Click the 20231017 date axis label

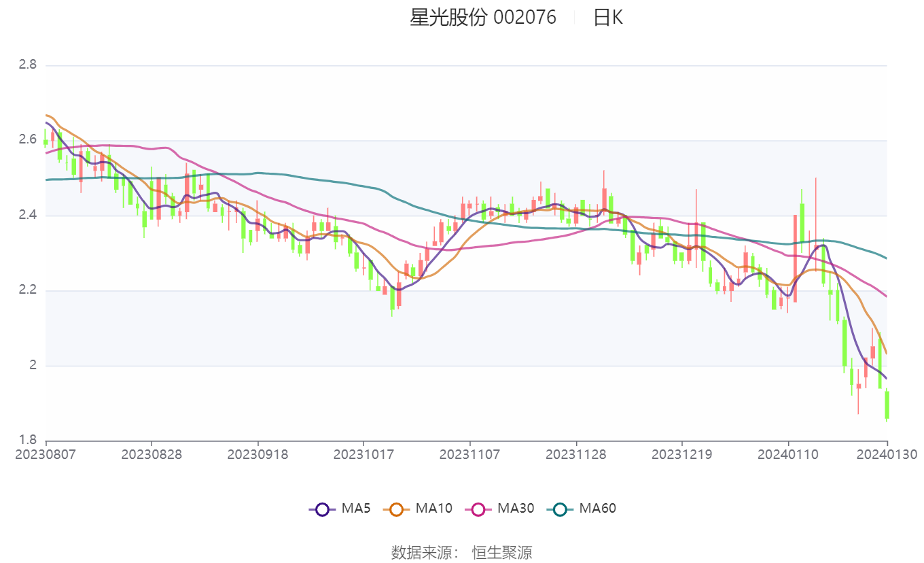pyautogui.click(x=363, y=454)
